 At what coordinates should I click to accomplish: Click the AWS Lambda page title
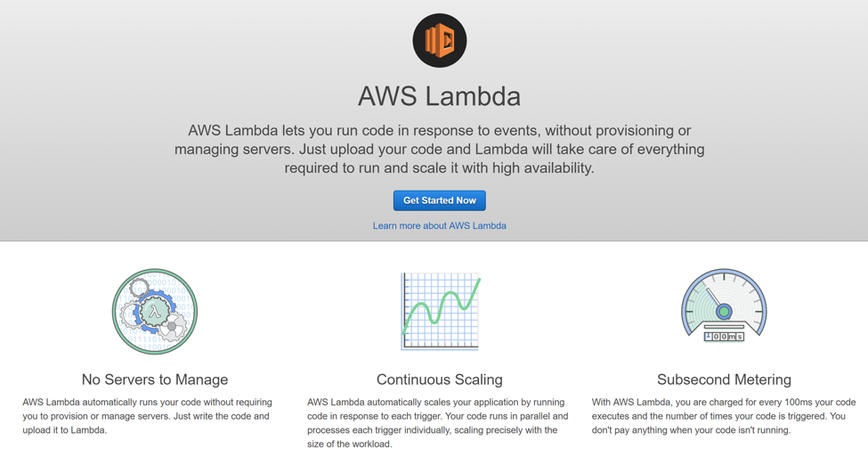click(x=440, y=96)
